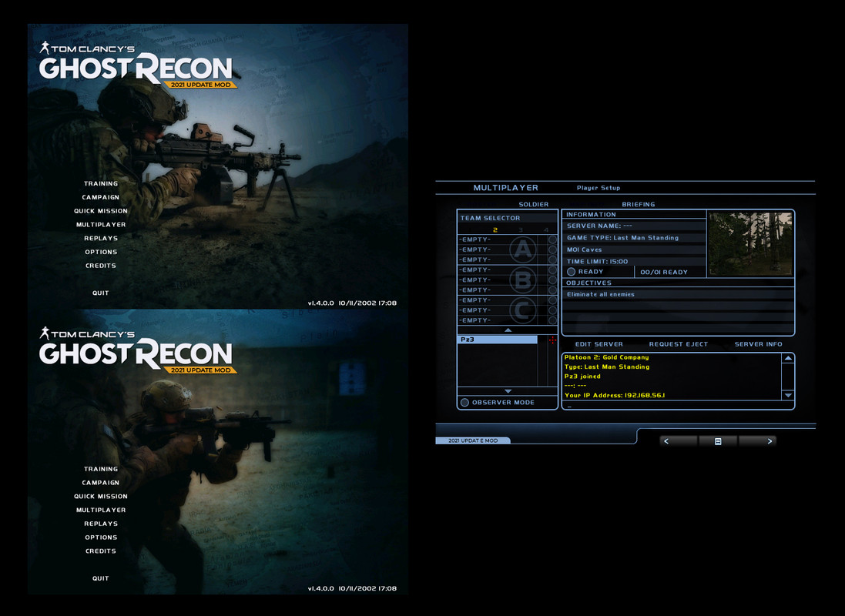Click QUIT in the machine-gunner menu screen
Image resolution: width=845 pixels, height=616 pixels.
coord(101,293)
